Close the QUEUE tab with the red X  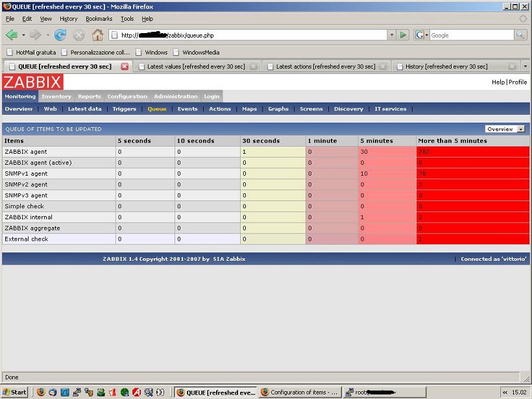pos(125,66)
